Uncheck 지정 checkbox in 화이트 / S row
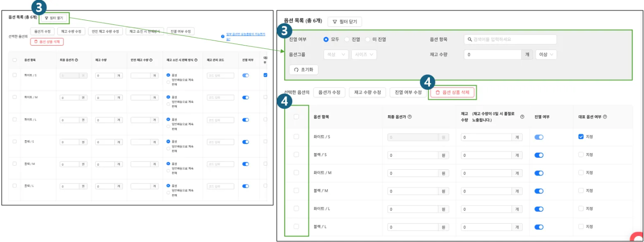 (581, 137)
